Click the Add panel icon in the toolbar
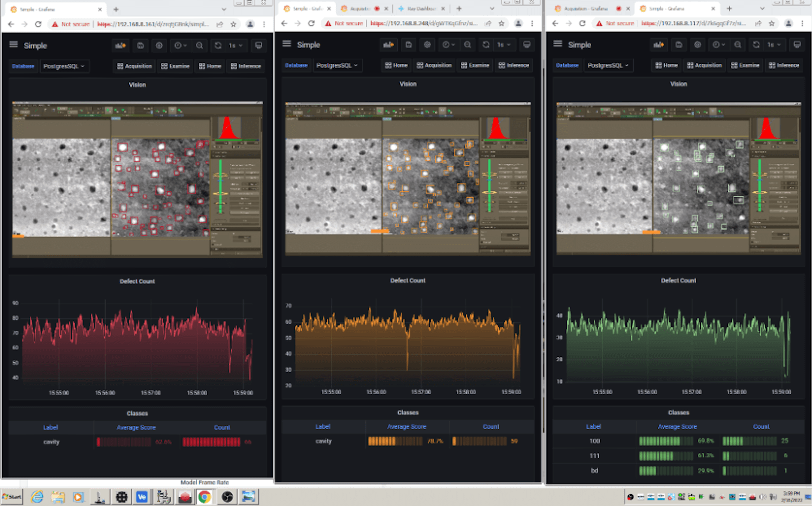This screenshot has width=812, height=506. point(120,46)
